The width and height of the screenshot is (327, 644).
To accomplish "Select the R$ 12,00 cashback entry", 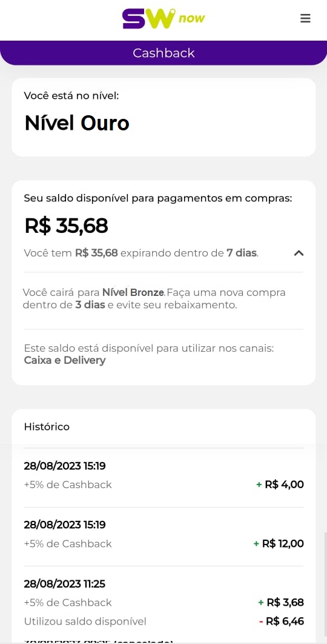I will (163, 535).
